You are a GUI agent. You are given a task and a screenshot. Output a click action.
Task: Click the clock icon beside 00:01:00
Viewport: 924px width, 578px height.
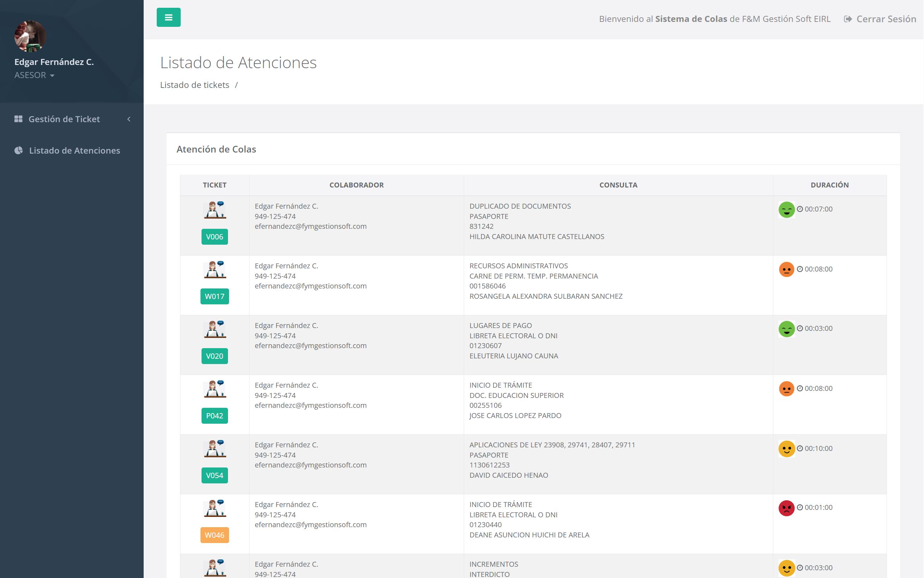[x=800, y=508]
